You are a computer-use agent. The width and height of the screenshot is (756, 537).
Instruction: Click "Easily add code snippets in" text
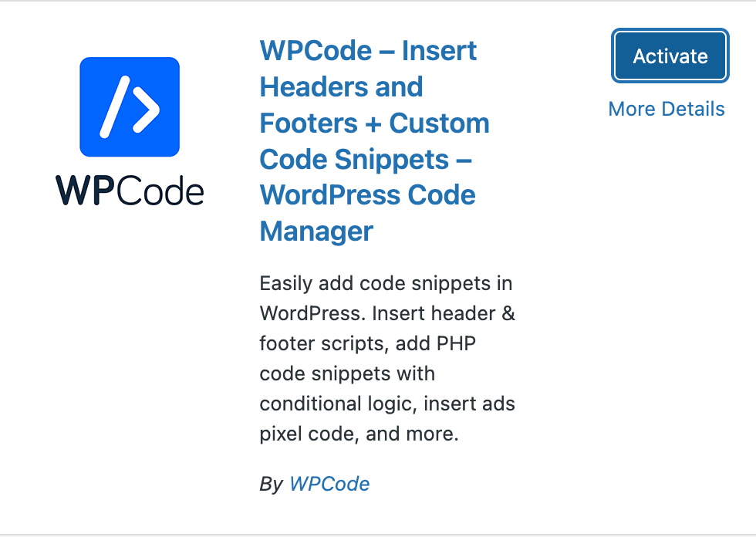coord(386,283)
